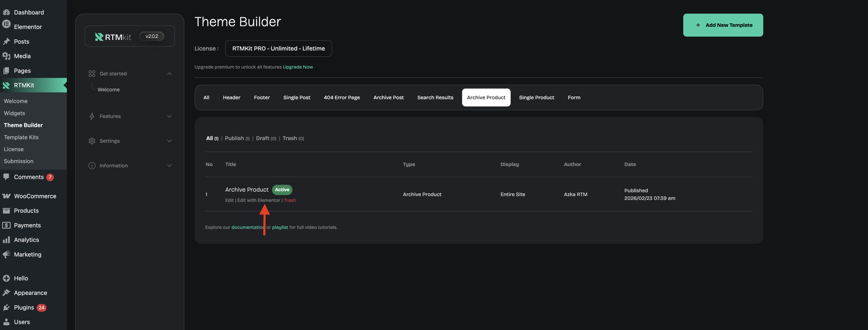Image resolution: width=868 pixels, height=330 pixels.
Task: Click the WooCommerce logo icon
Action: coord(6,196)
